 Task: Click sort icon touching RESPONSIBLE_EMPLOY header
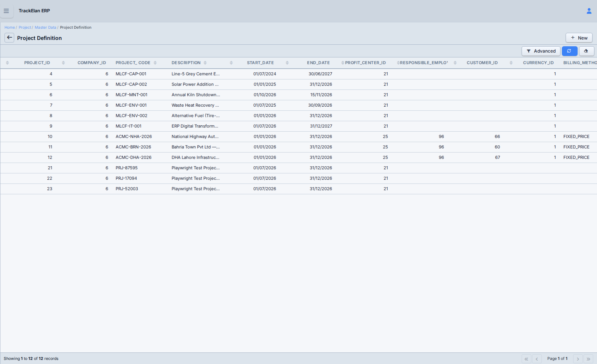click(x=398, y=63)
